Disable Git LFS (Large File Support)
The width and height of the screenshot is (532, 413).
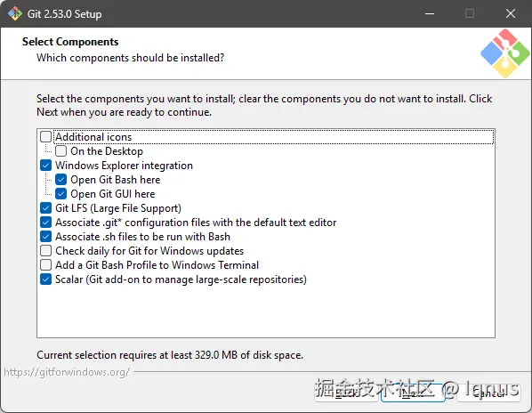click(x=45, y=208)
